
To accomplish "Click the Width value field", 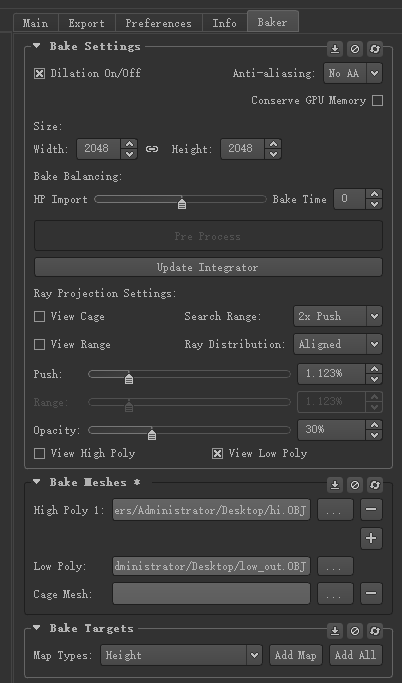I will pos(98,149).
